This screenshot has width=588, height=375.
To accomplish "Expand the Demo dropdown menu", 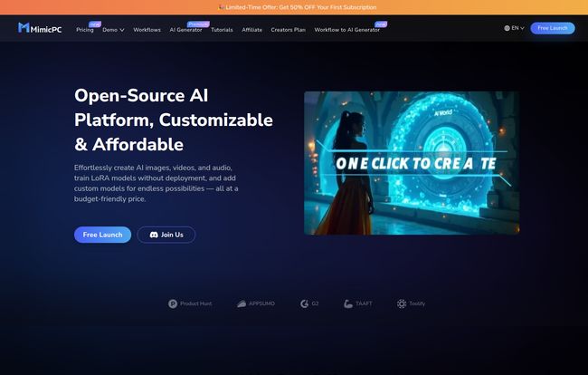I will click(x=113, y=30).
